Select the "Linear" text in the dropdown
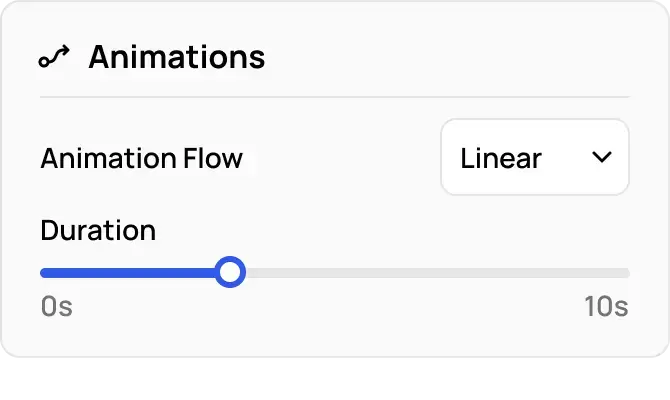The height and width of the screenshot is (400, 670). pyautogui.click(x=500, y=158)
